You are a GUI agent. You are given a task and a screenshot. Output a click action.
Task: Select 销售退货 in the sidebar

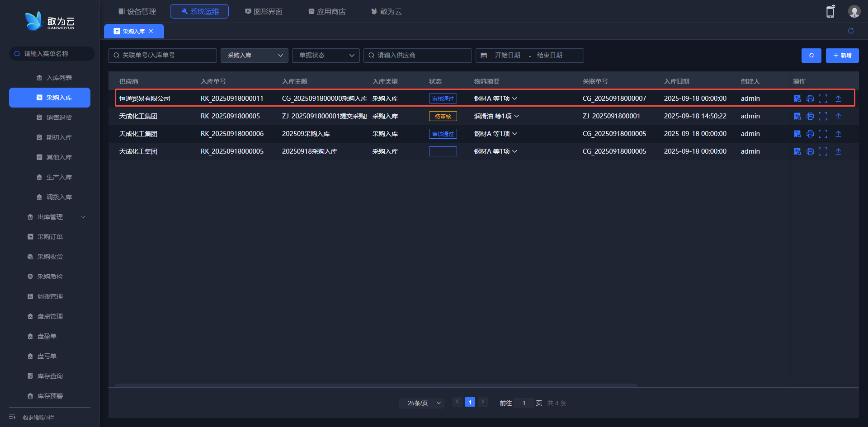pos(59,117)
